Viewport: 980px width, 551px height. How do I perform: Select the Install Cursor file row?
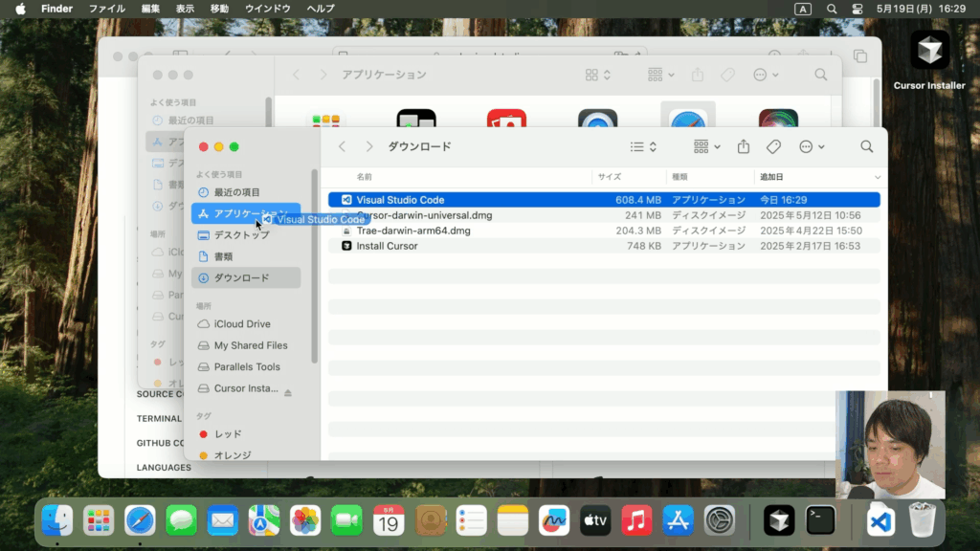tap(387, 246)
